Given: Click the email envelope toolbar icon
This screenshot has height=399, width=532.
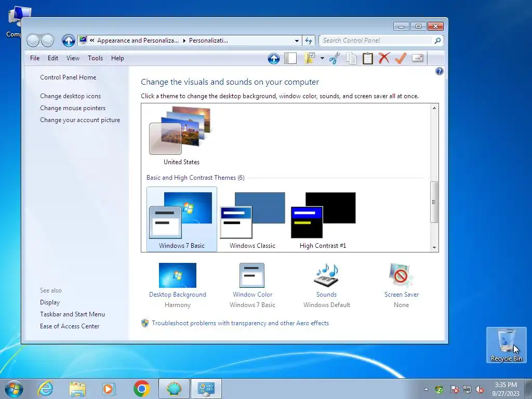Looking at the screenshot, I should tap(418, 58).
